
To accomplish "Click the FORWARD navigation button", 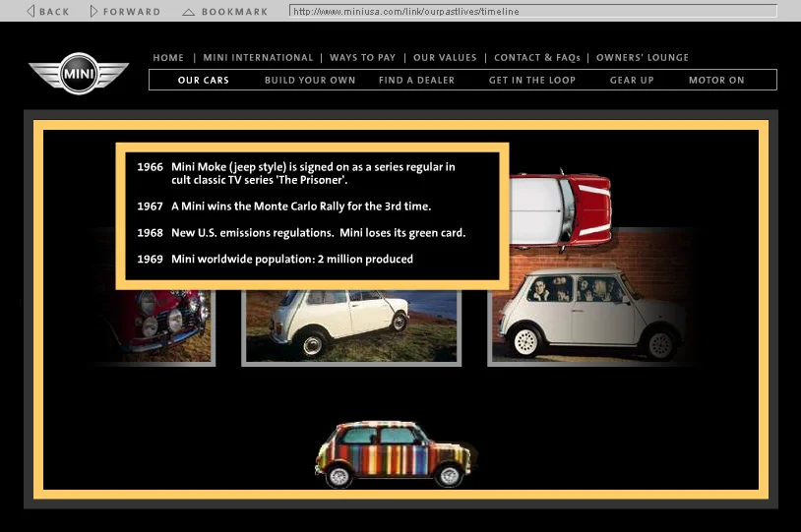I will click(125, 11).
